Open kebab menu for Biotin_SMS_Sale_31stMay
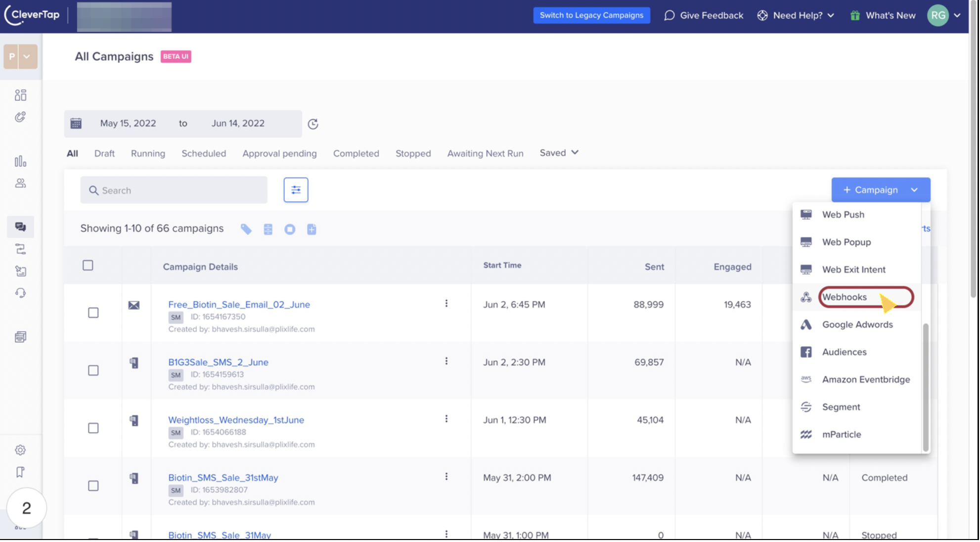Image resolution: width=980 pixels, height=542 pixels. pos(446,476)
